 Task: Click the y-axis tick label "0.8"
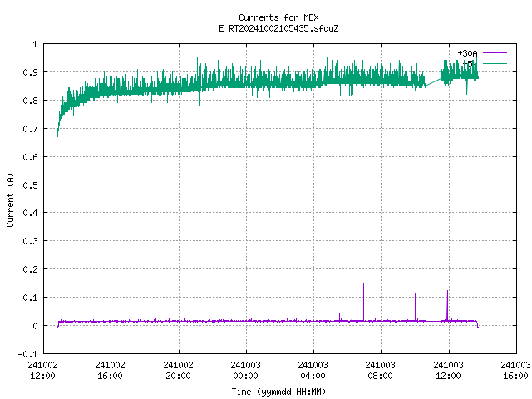(x=30, y=101)
